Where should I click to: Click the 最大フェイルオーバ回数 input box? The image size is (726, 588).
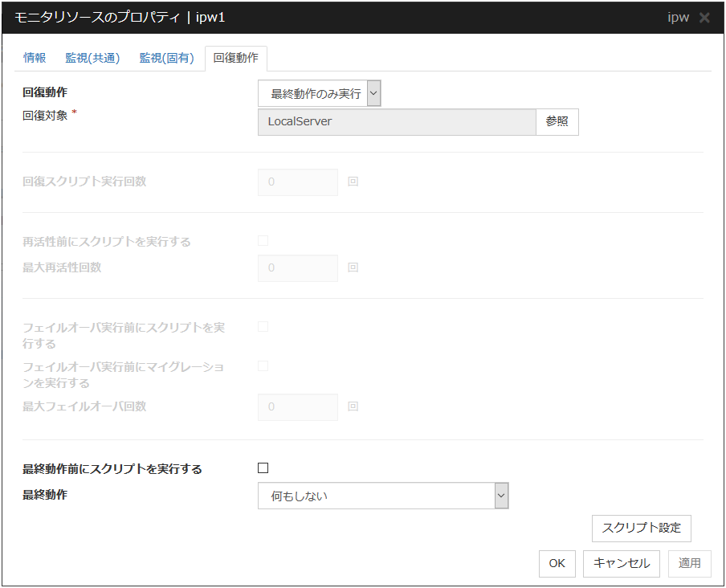click(298, 406)
